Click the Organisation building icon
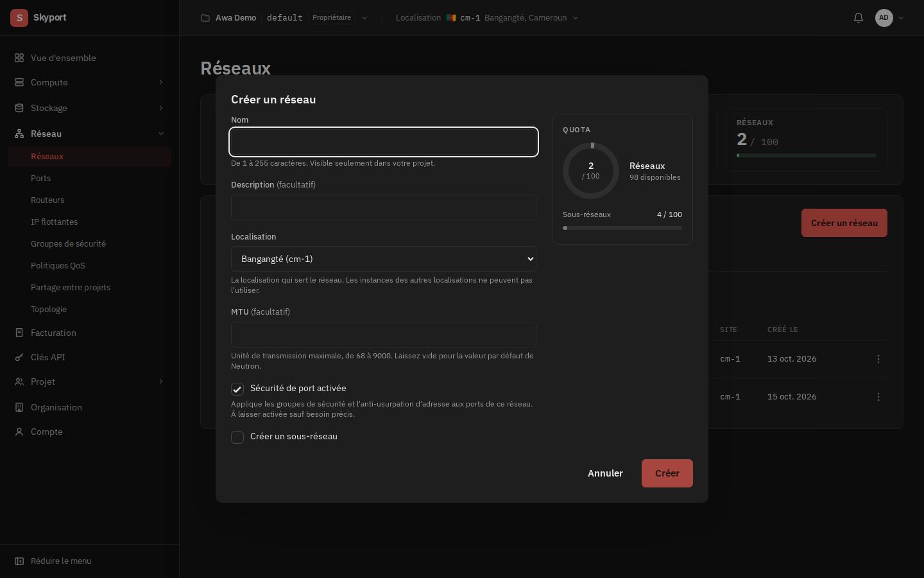This screenshot has width=924, height=578. (x=19, y=407)
